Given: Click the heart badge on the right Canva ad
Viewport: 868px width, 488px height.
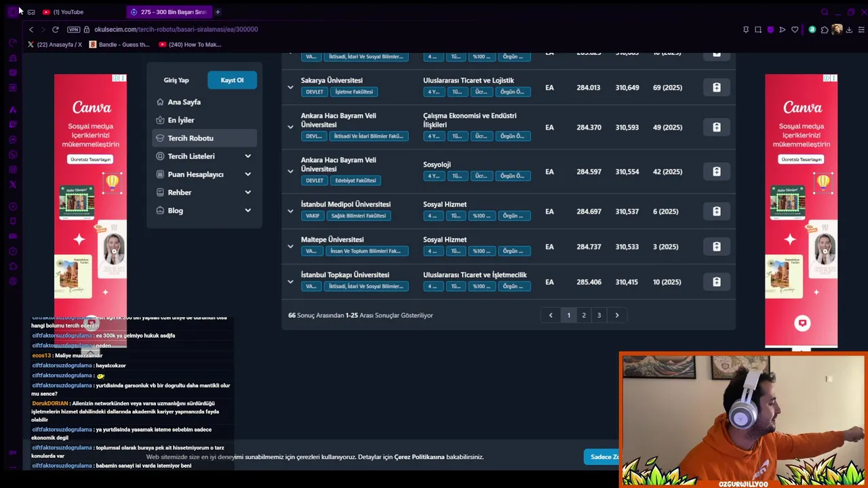Looking at the screenshot, I should (802, 323).
